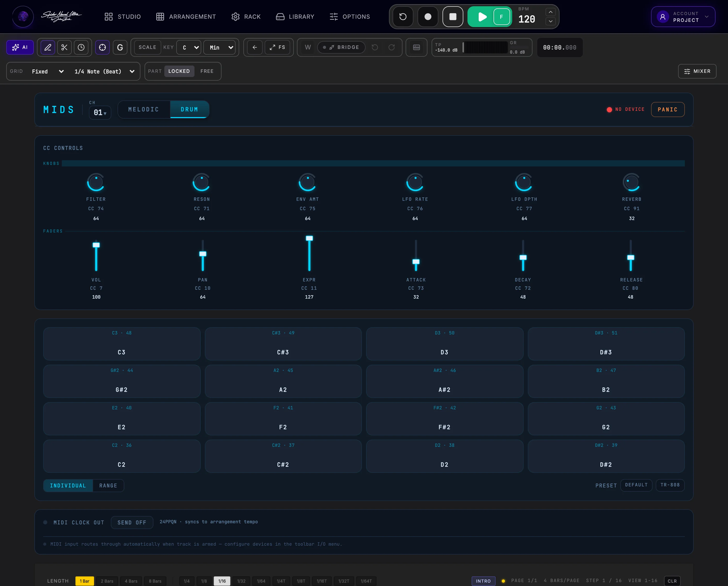Click the REVERB CC 91 knob
Viewport: 728px width, 586px height.
click(x=632, y=183)
